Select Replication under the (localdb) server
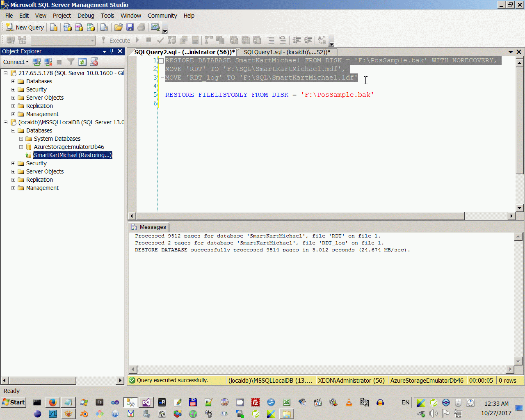The image size is (525, 420). pos(39,180)
